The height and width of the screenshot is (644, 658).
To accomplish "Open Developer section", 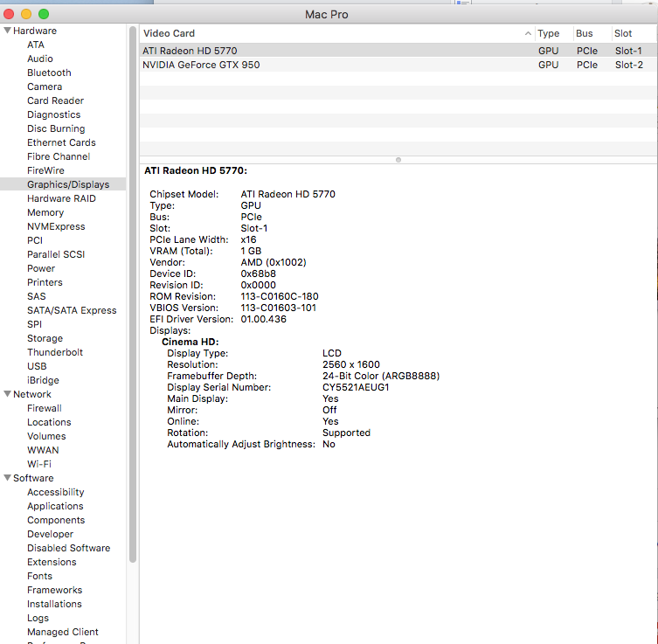I will click(x=51, y=534).
